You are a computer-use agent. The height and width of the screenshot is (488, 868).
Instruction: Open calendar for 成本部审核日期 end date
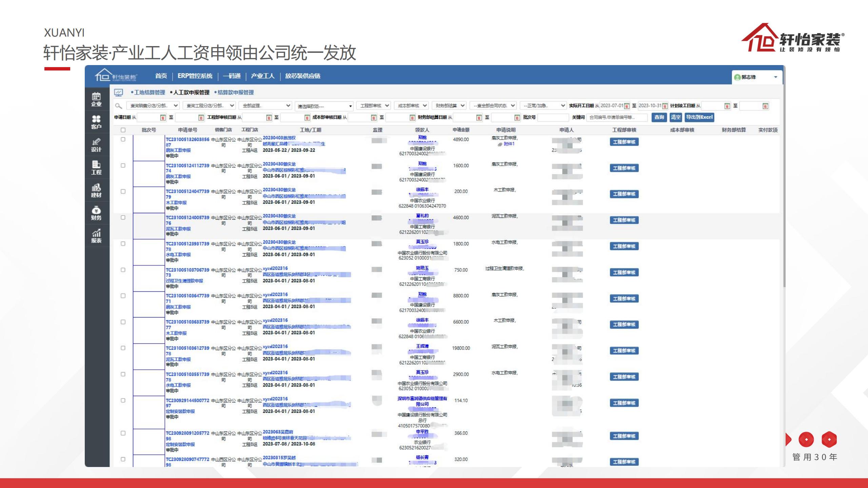click(x=412, y=118)
